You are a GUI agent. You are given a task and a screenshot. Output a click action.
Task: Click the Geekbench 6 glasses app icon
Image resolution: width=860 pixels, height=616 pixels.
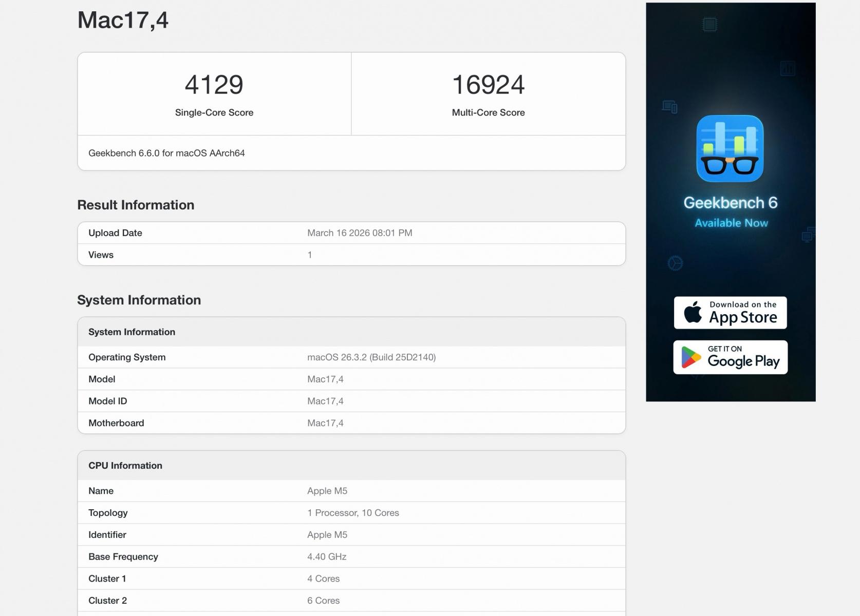(x=730, y=148)
